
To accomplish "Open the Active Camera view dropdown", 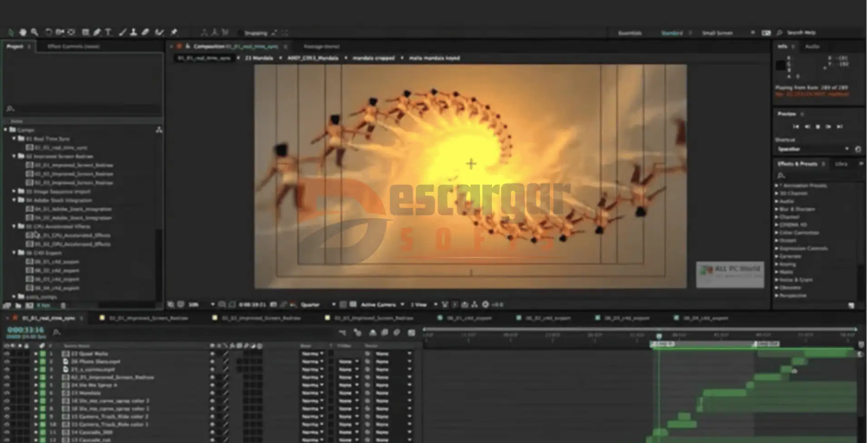I will (382, 305).
